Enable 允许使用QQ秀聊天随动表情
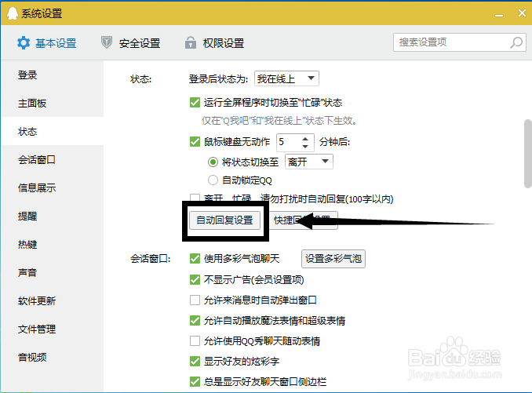Viewport: 532px width, 393px height. pos(195,340)
